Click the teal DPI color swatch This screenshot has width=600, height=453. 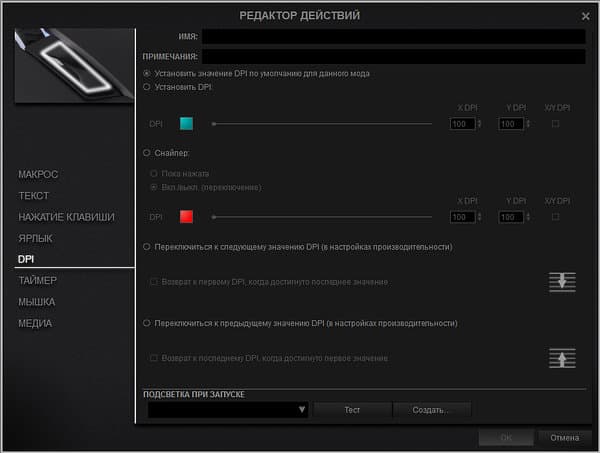click(x=186, y=124)
